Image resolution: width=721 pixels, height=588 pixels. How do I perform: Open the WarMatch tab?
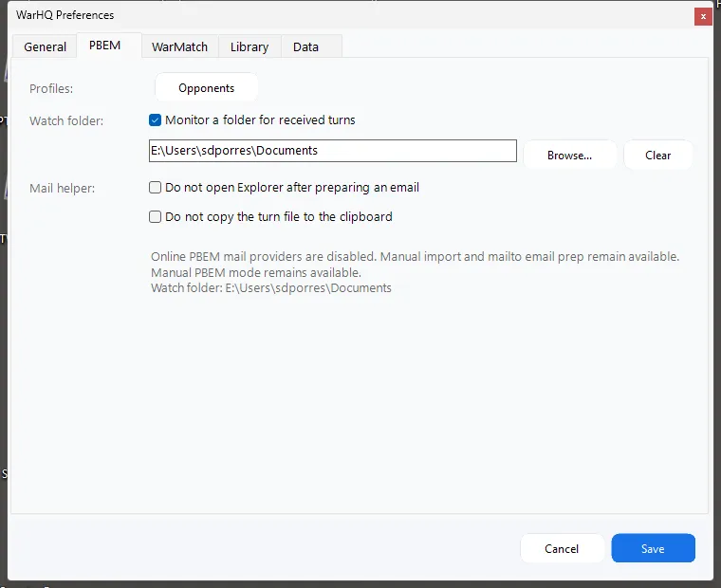180,46
